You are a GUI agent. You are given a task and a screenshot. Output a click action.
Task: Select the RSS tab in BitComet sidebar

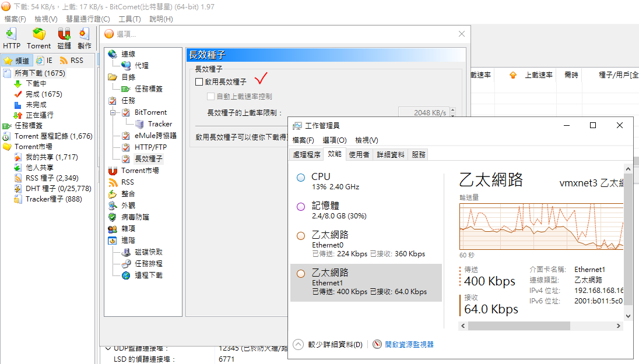click(x=72, y=61)
